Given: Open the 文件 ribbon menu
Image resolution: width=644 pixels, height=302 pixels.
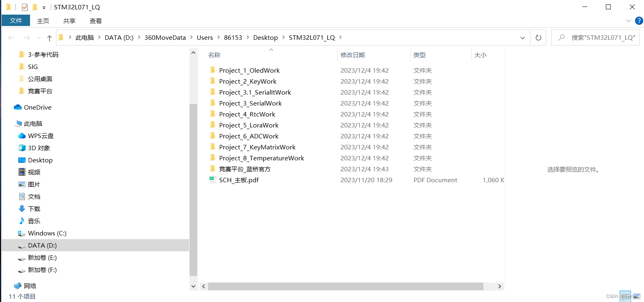Looking at the screenshot, I should pyautogui.click(x=16, y=21).
